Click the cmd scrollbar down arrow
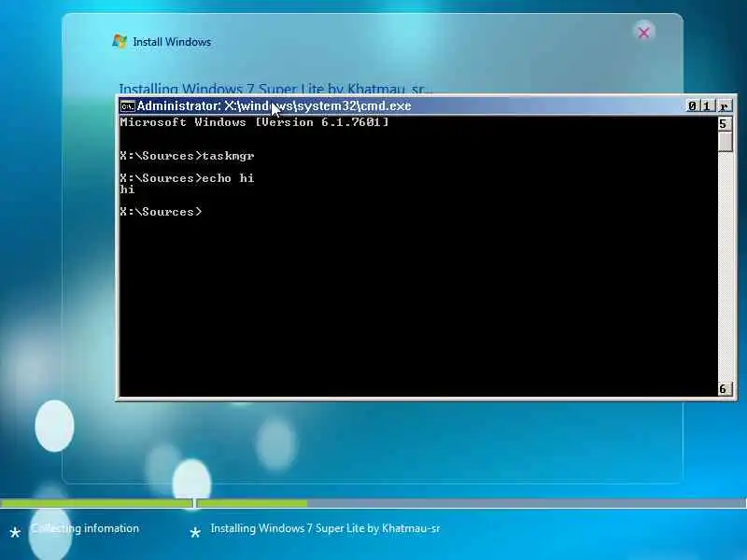 click(725, 388)
